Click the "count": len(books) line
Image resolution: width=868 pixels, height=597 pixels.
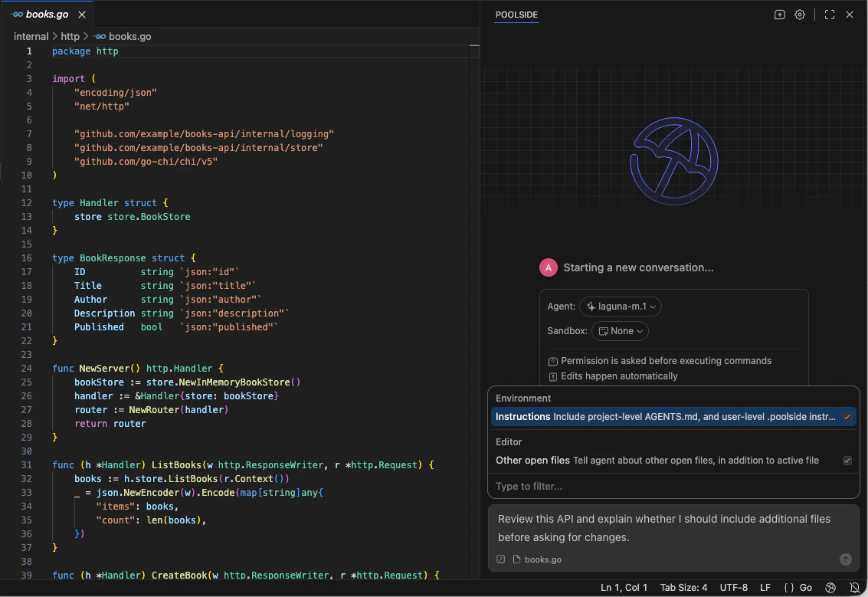click(151, 520)
